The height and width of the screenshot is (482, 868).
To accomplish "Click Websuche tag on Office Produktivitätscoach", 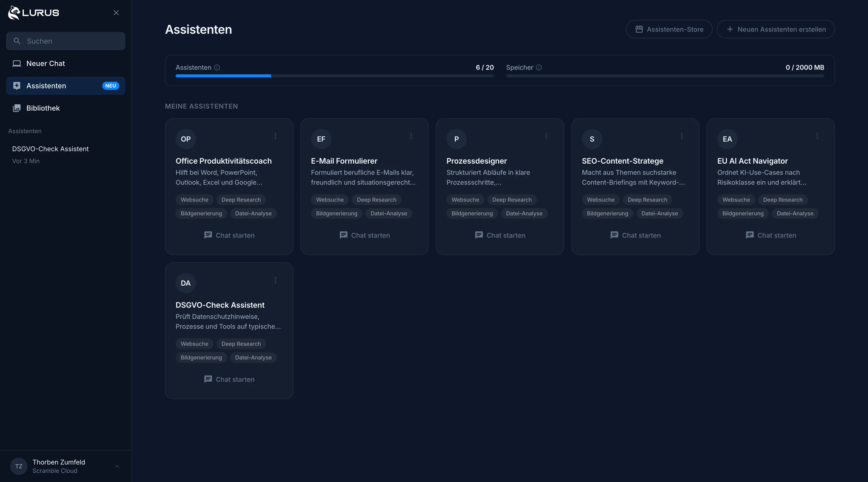I will coord(194,200).
